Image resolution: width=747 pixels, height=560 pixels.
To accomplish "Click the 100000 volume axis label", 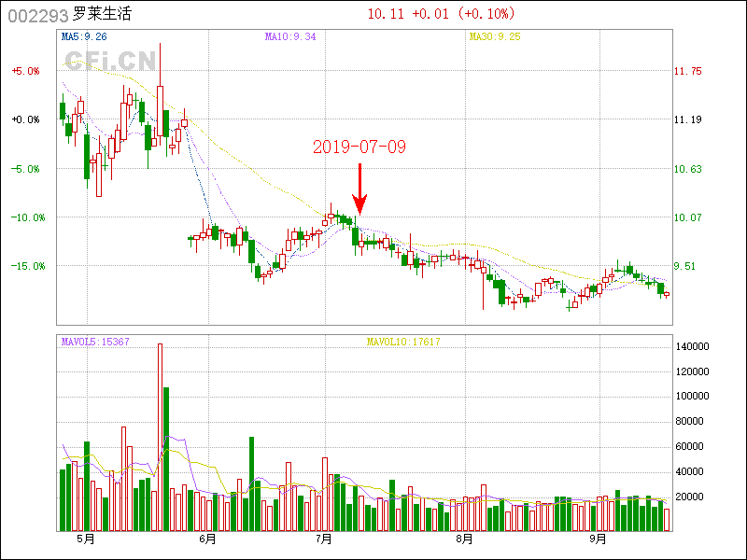I will 693,396.
